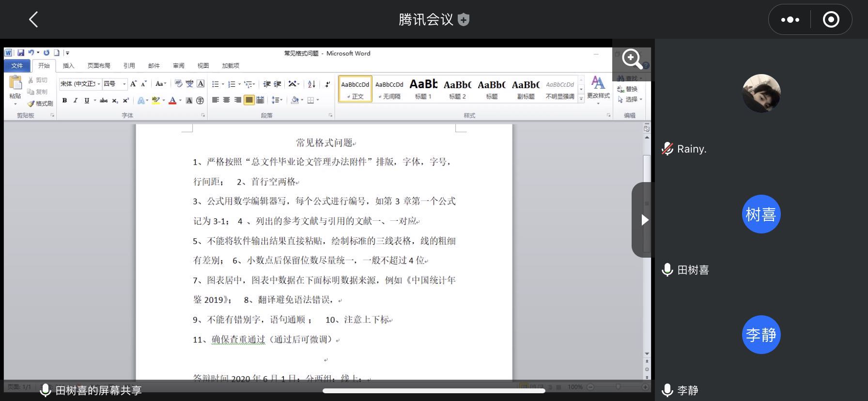
Task: Tap the zoom-in magnifier overlay icon
Action: click(632, 59)
